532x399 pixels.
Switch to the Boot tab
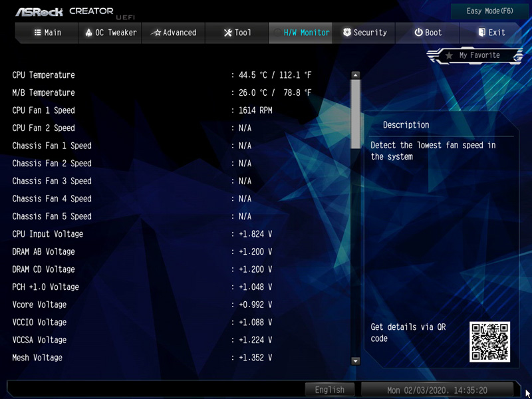tap(428, 33)
